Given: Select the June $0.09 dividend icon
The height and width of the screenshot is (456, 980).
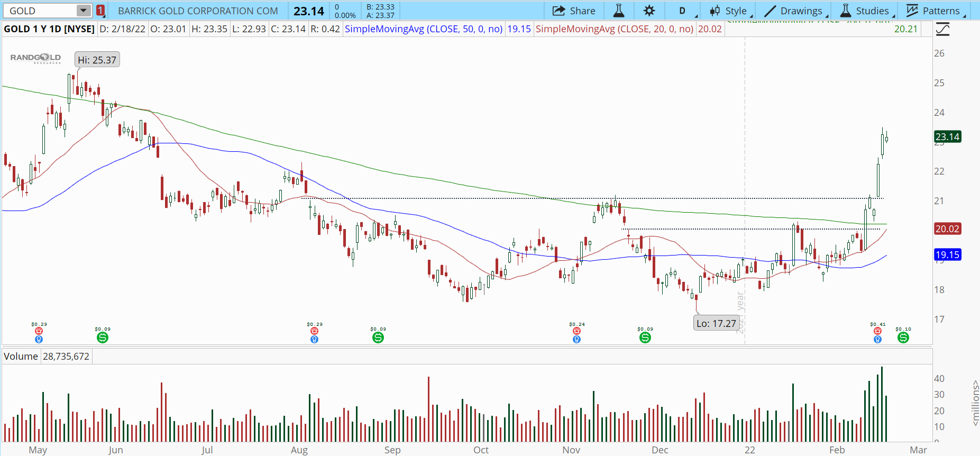Looking at the screenshot, I should (x=103, y=338).
